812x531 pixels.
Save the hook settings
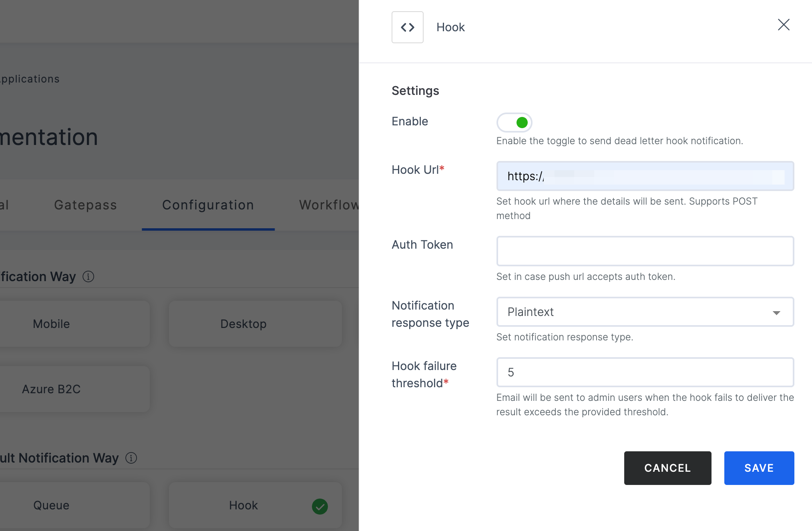pyautogui.click(x=759, y=468)
